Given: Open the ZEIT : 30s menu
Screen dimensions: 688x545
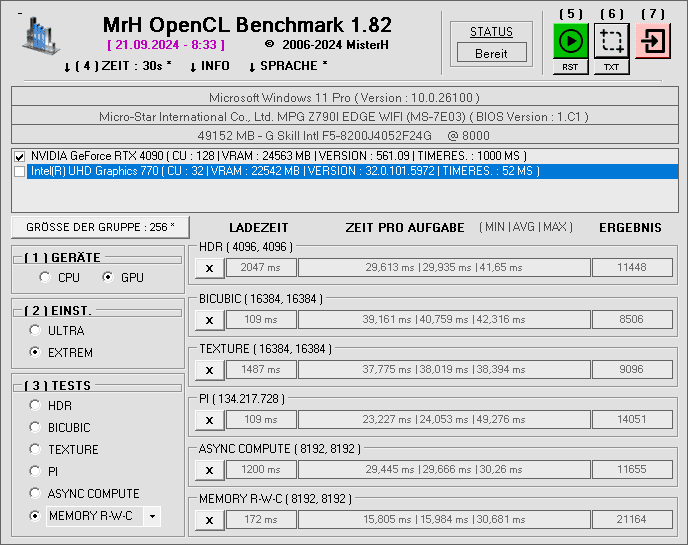Looking at the screenshot, I should (x=118, y=66).
